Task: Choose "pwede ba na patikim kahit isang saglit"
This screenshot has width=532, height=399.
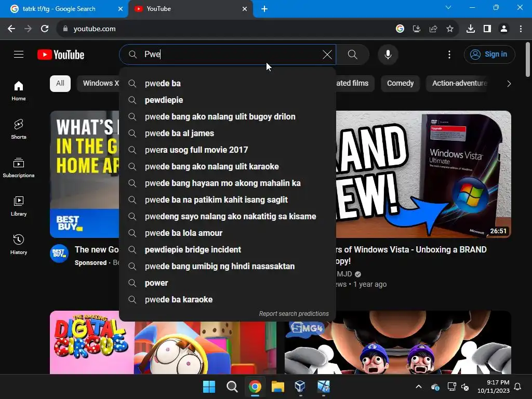Action: [x=228, y=200]
